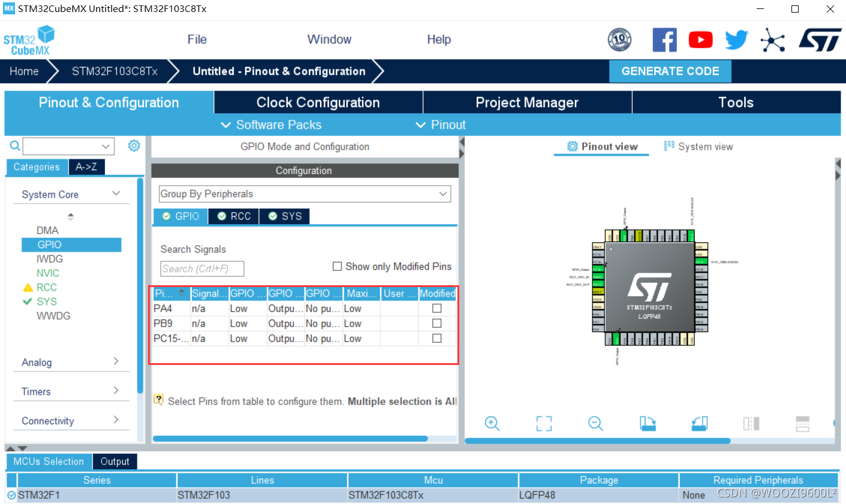Image resolution: width=846 pixels, height=504 pixels.
Task: Toggle the Modified checkbox for PB9
Action: point(437,323)
